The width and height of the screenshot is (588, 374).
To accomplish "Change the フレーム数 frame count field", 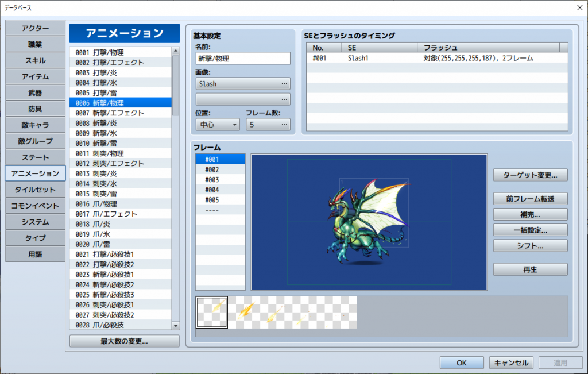I will 268,125.
